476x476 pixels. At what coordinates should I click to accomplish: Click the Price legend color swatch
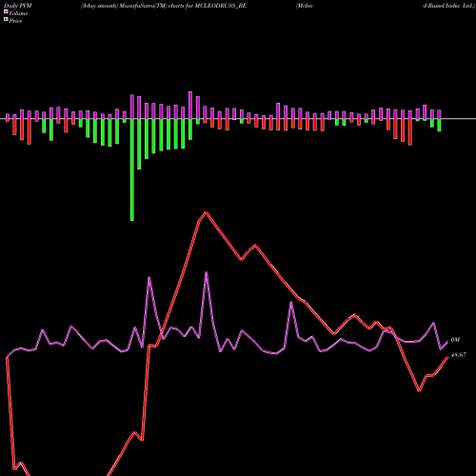click(x=6, y=20)
